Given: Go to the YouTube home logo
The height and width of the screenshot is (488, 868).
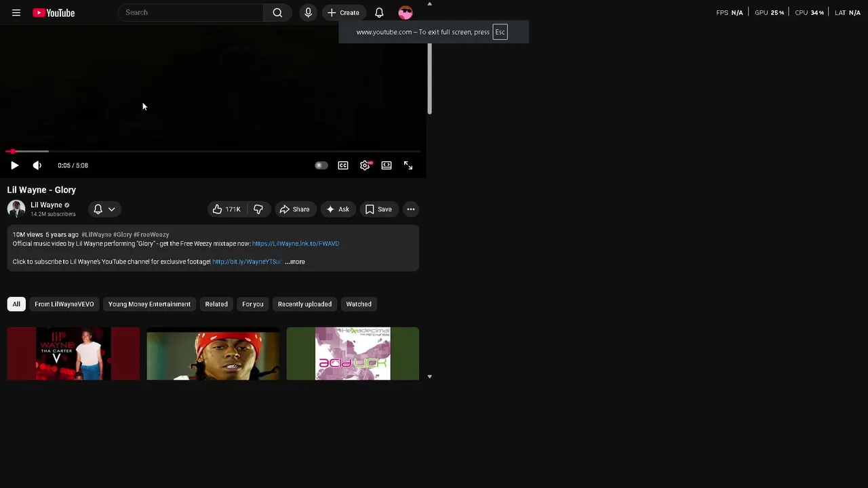Looking at the screenshot, I should coord(54,13).
